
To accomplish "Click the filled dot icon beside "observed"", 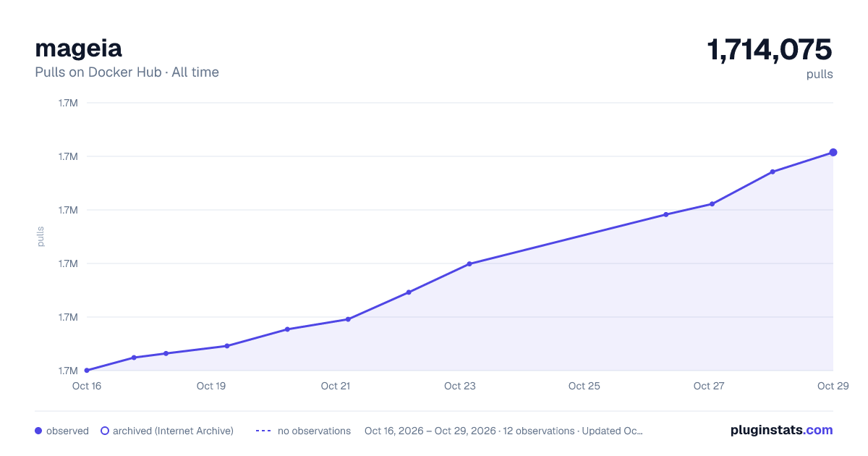I will click(38, 431).
